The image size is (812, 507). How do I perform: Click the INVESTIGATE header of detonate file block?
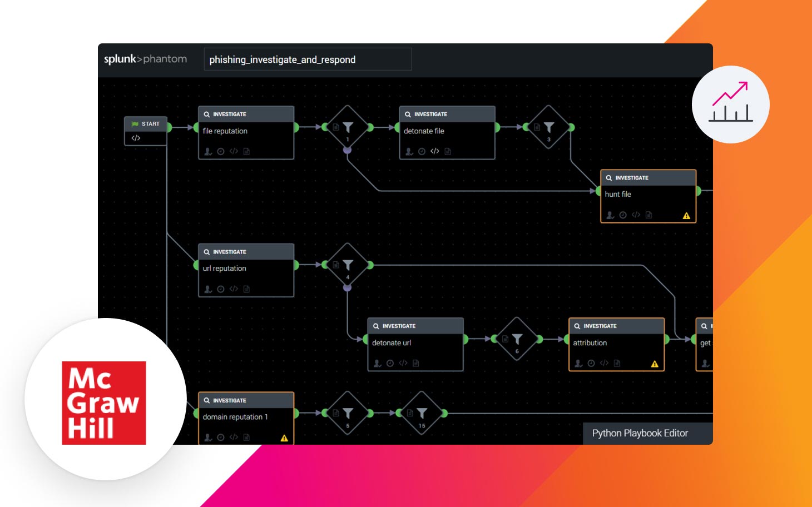[447, 114]
